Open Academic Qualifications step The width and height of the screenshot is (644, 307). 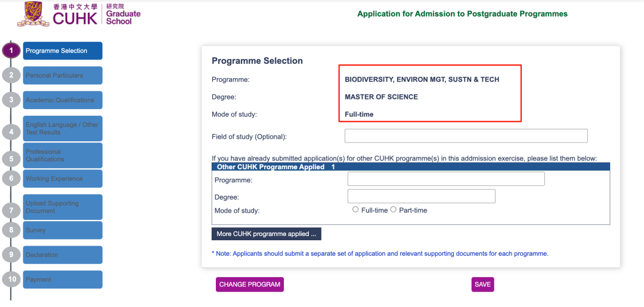pos(63,100)
